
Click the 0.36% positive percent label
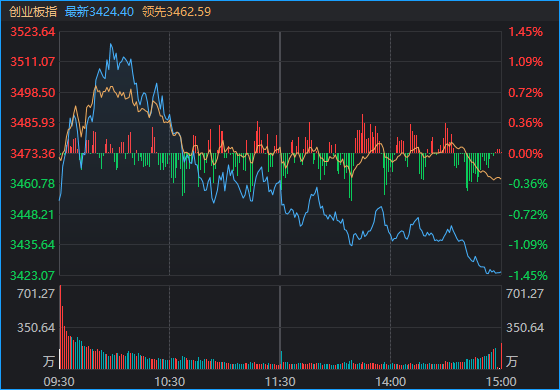coord(525,123)
